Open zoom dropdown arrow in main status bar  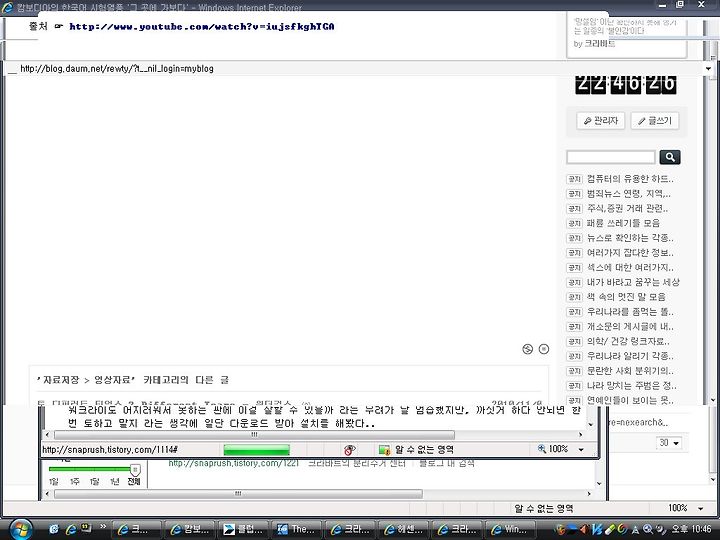coord(701,508)
